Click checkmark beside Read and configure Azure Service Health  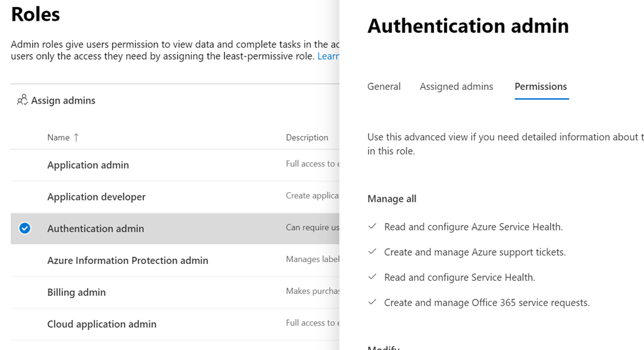pos(372,226)
